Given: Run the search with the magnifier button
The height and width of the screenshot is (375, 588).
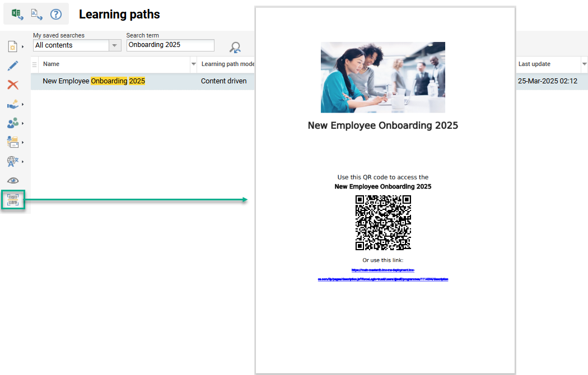Looking at the screenshot, I should click(x=235, y=46).
